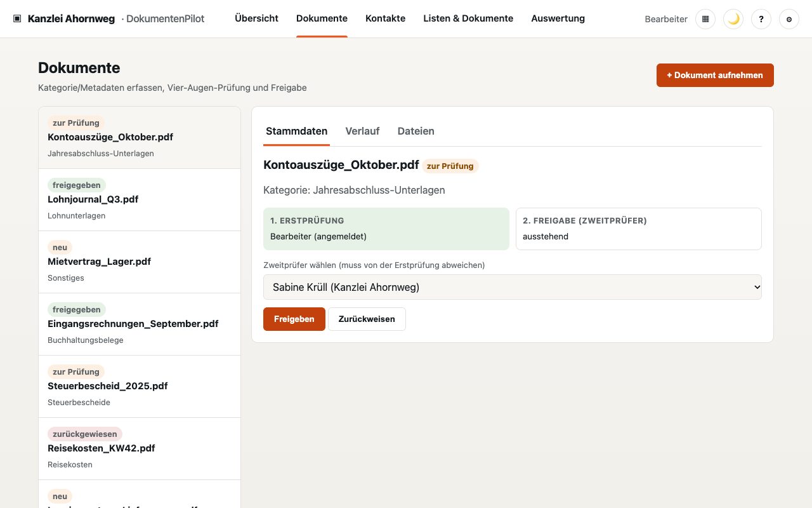Select Mietvertrag_Lager.pdf document
Screen dimensions: 812x508
coord(140,262)
